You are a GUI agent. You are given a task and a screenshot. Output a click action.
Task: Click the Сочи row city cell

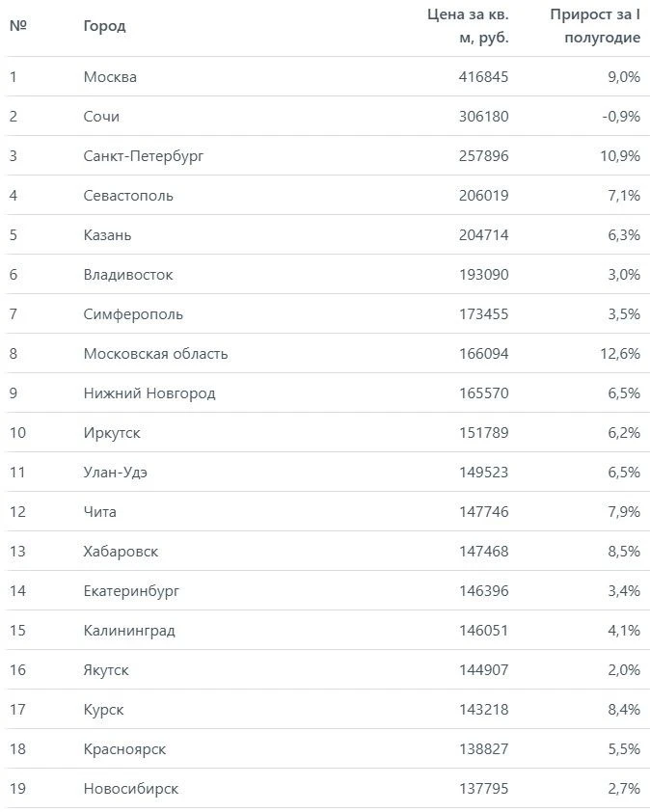pyautogui.click(x=101, y=117)
